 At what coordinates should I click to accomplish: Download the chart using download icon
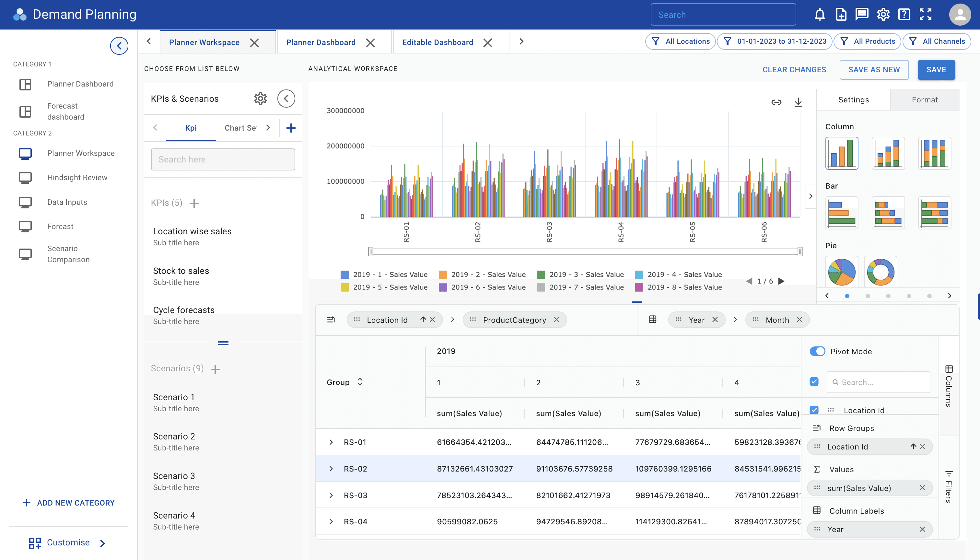click(798, 102)
